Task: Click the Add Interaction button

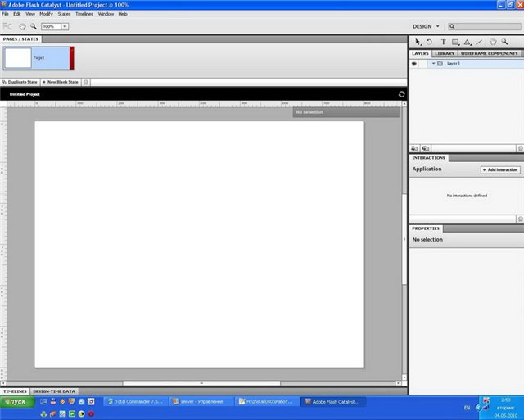Action: (x=499, y=169)
